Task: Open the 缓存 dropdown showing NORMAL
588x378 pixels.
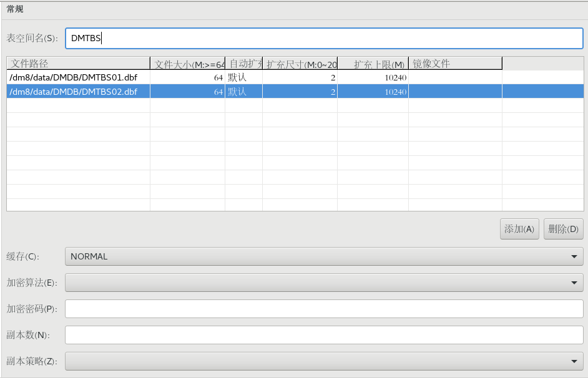Action: pos(324,256)
